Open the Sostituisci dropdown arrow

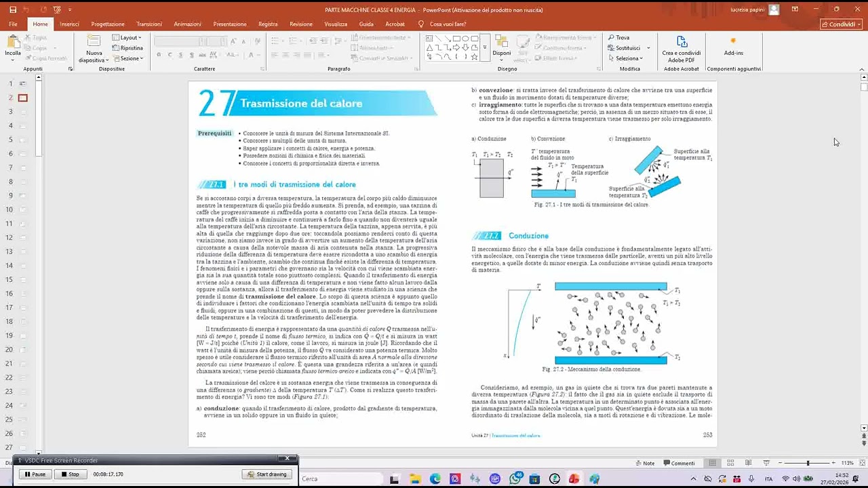pos(648,48)
